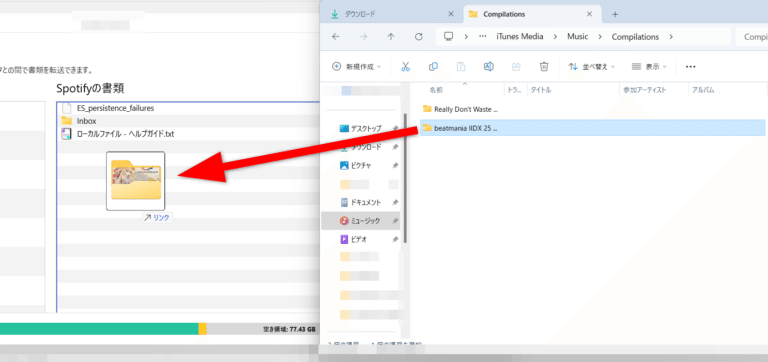Open the three-dot more options menu
768x362 pixels.
(x=691, y=67)
